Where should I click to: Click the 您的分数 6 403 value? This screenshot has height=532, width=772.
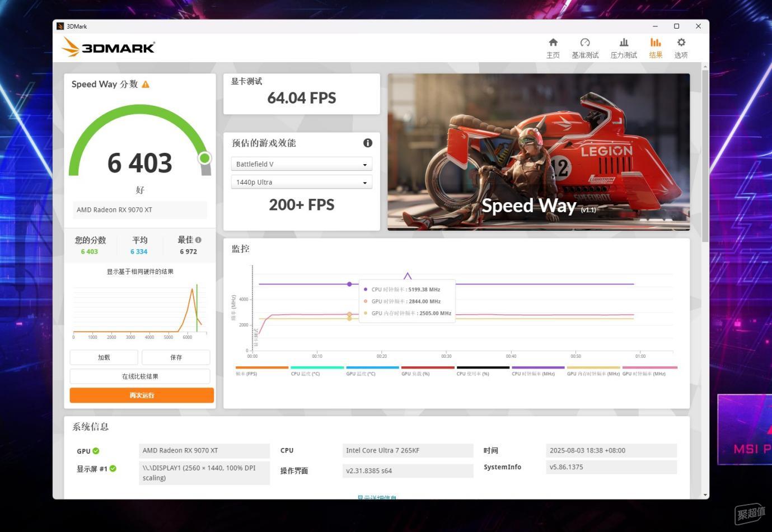(x=90, y=252)
